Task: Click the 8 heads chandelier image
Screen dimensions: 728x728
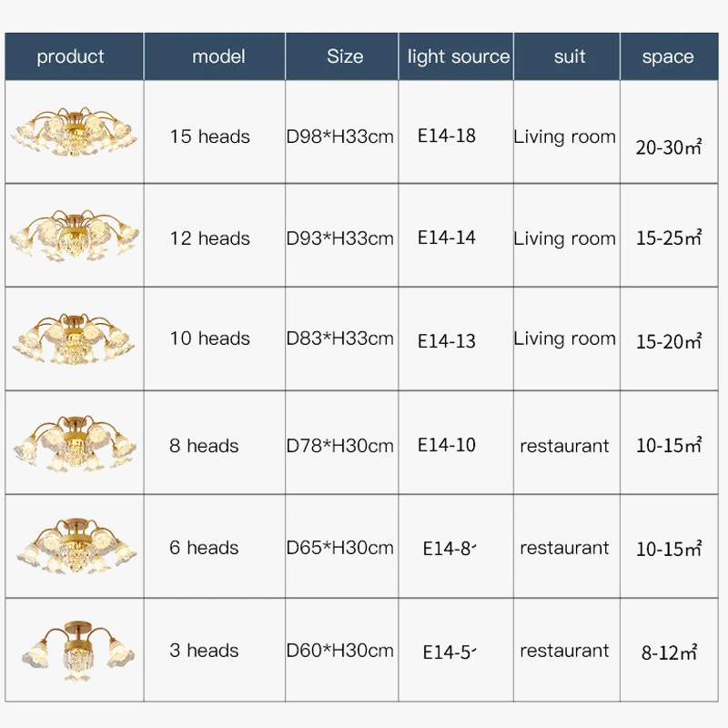Action: coord(74,443)
